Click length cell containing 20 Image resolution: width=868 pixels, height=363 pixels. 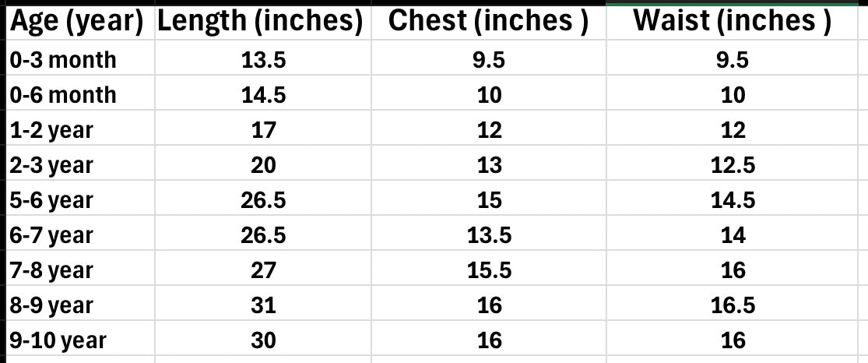(x=263, y=163)
